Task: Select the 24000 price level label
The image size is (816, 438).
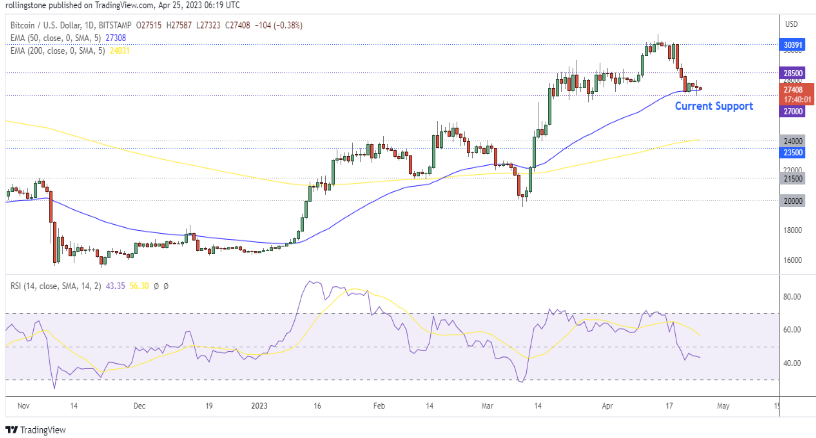Action: pyautogui.click(x=793, y=141)
